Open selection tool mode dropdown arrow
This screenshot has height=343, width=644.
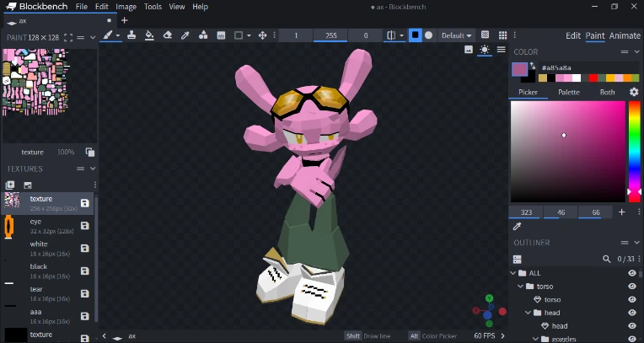249,35
